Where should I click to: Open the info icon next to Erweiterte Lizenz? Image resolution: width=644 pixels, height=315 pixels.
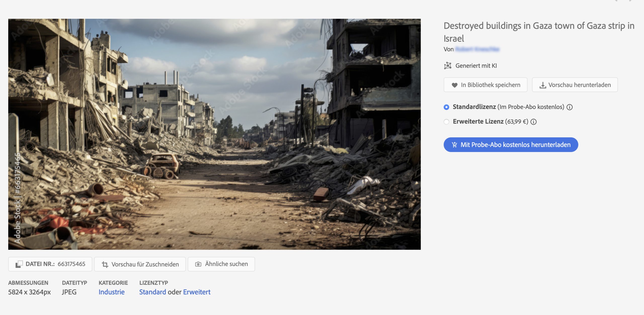pos(534,122)
